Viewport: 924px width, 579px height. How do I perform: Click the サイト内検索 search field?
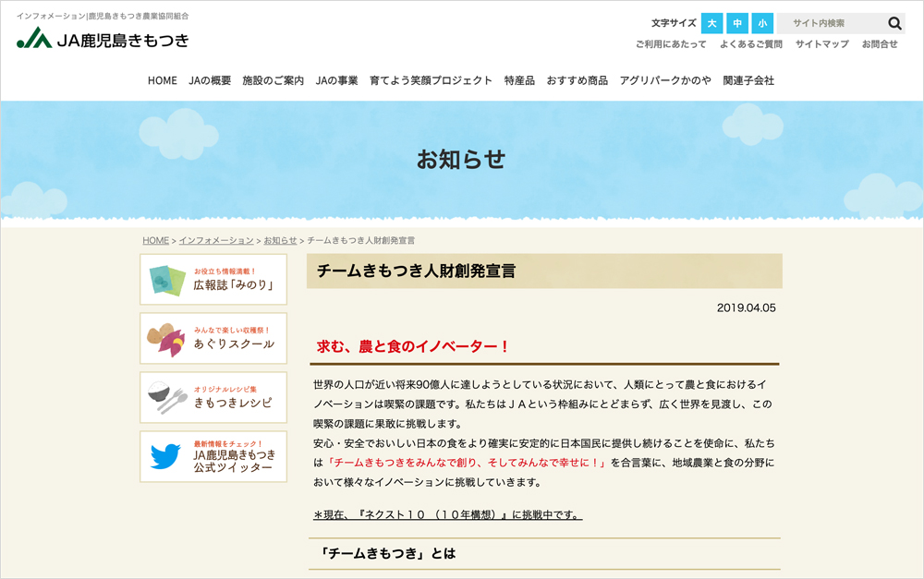click(830, 24)
